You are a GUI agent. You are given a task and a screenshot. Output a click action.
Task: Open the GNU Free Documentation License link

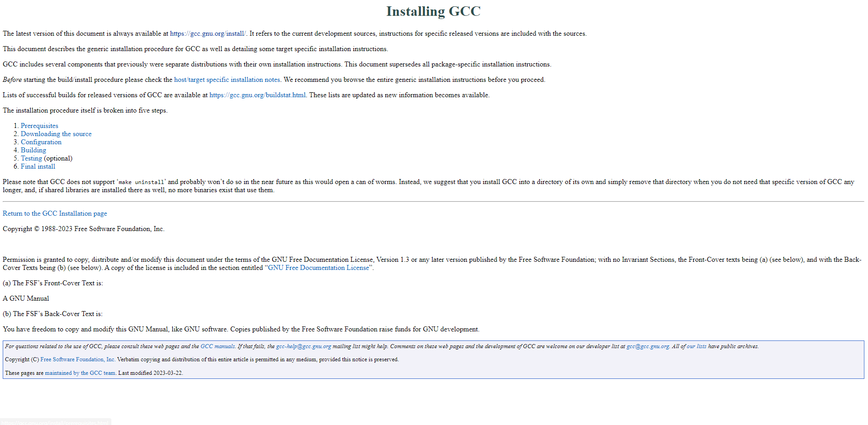click(319, 268)
